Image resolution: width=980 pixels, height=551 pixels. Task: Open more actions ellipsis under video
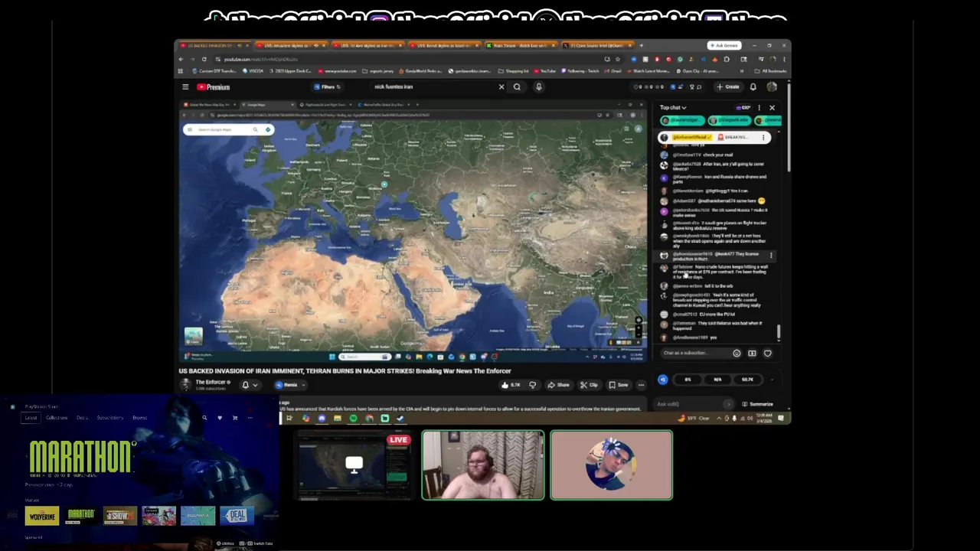coord(641,385)
